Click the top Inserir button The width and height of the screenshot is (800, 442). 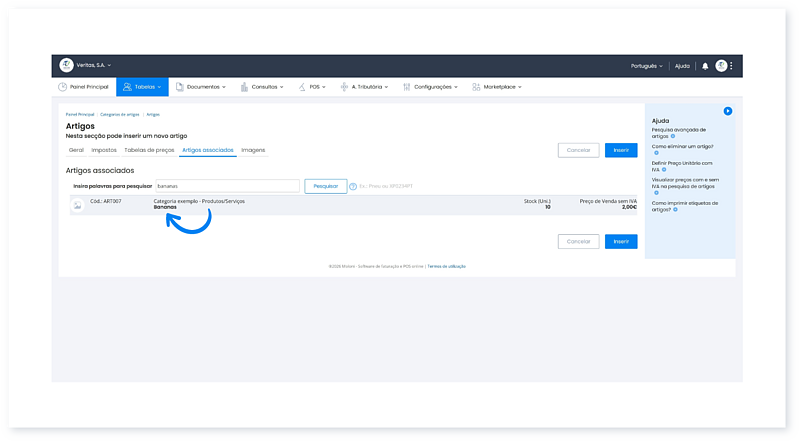621,150
